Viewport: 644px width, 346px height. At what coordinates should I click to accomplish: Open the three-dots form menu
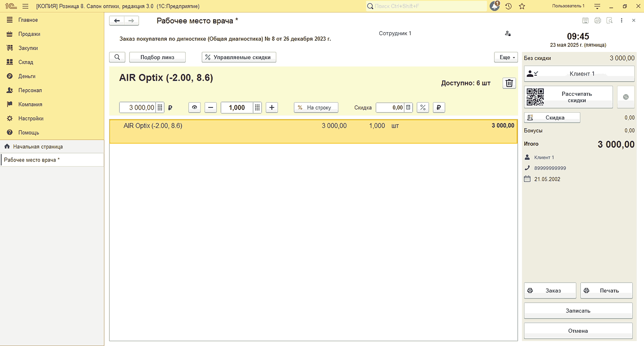622,20
